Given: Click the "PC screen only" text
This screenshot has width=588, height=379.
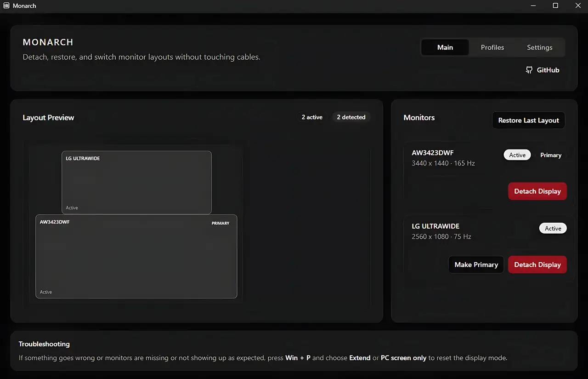Looking at the screenshot, I should click(403, 358).
